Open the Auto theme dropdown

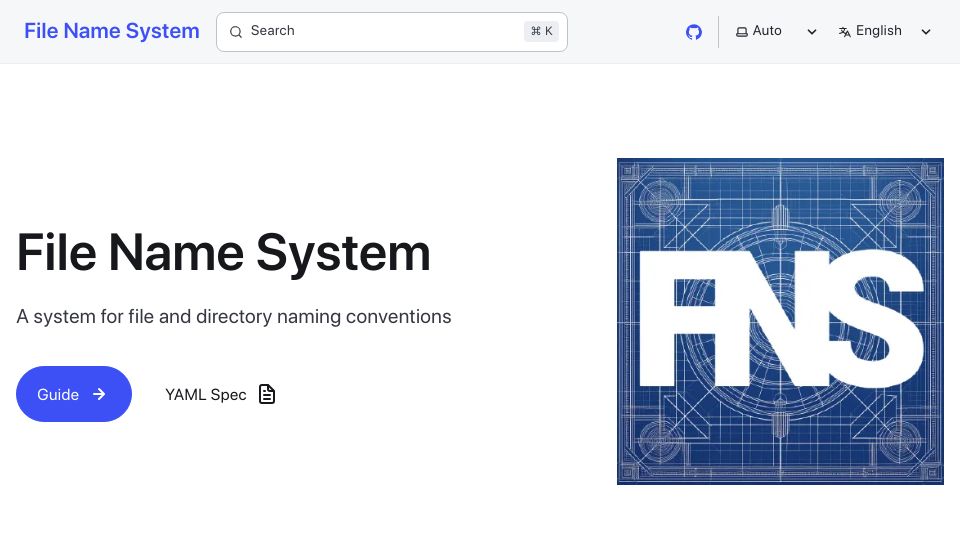(x=776, y=31)
